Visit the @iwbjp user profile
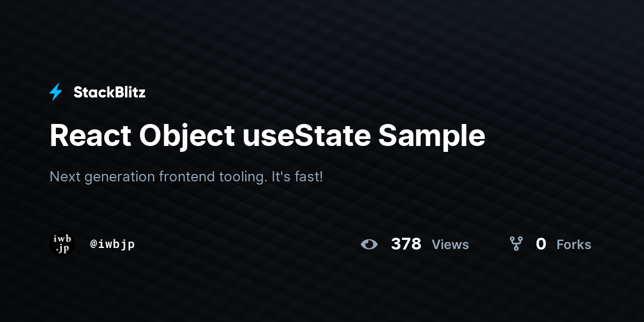The width and height of the screenshot is (644, 322). tap(112, 244)
